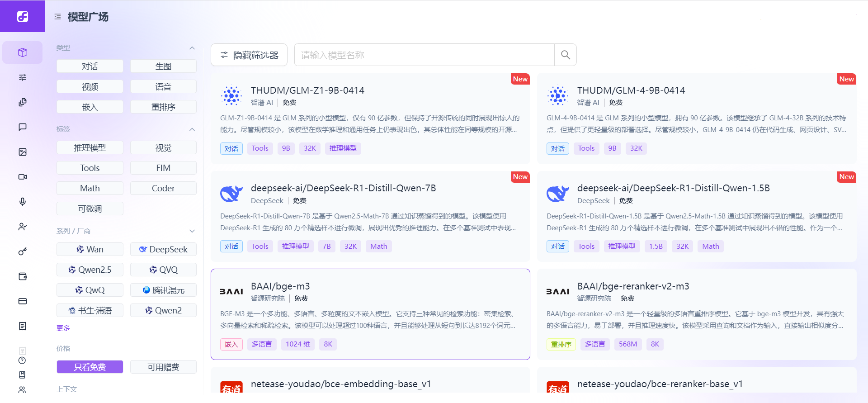Collapse the 类型 filter section
Viewport: 868px width, 403px height.
[192, 48]
